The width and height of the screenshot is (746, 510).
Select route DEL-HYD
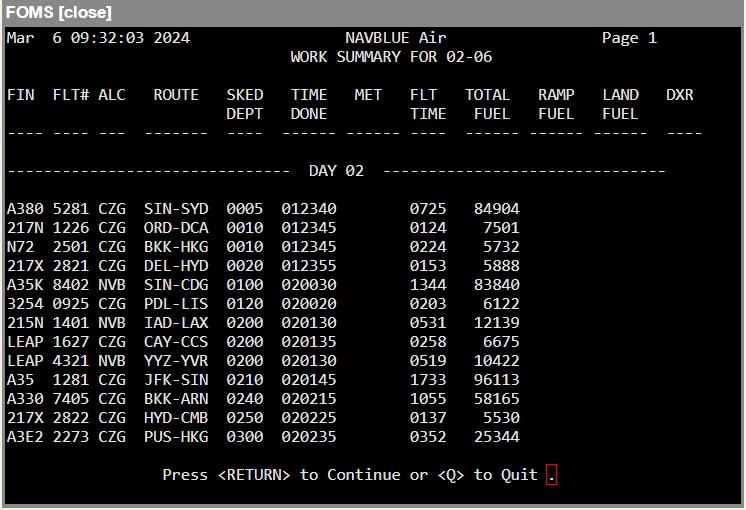[x=176, y=266]
